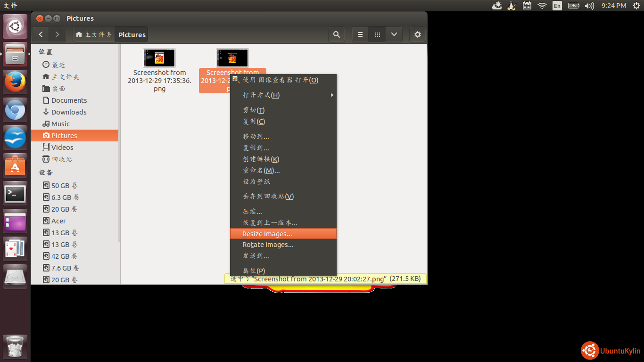
Task: Click the Pictures path bar button
Action: coord(132,35)
